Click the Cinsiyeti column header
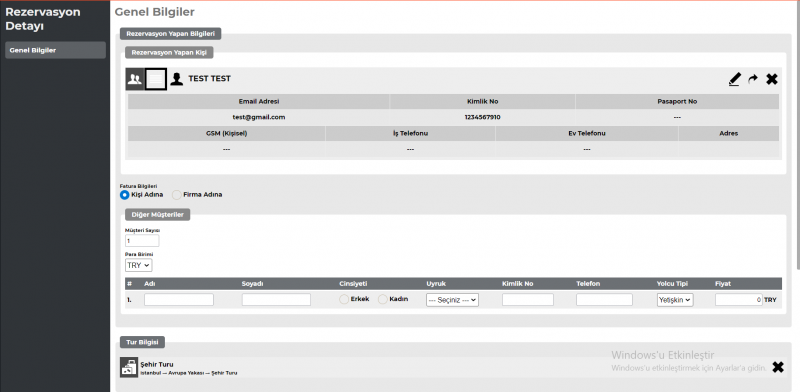The height and width of the screenshot is (392, 800). pos(353,284)
